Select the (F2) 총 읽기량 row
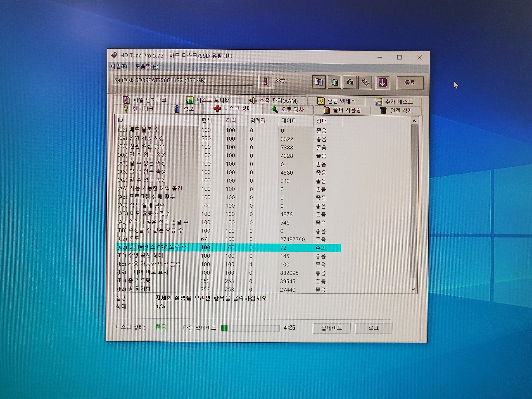The height and width of the screenshot is (399, 532). point(229,289)
